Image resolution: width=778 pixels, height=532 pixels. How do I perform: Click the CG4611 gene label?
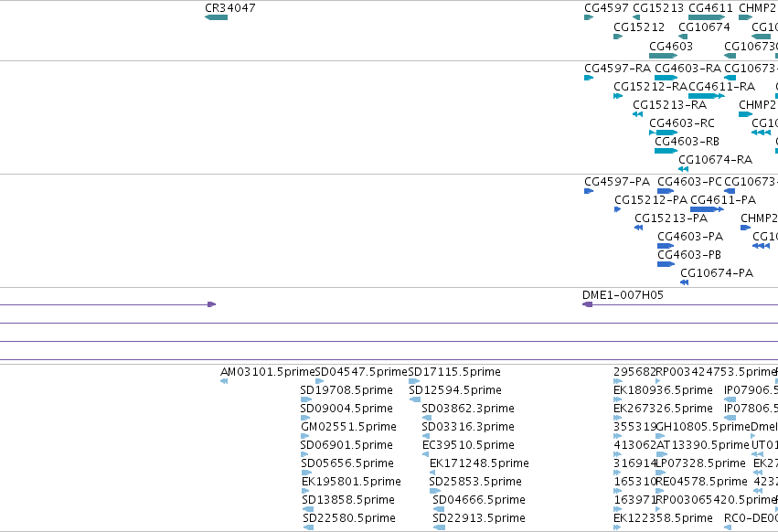[710, 8]
